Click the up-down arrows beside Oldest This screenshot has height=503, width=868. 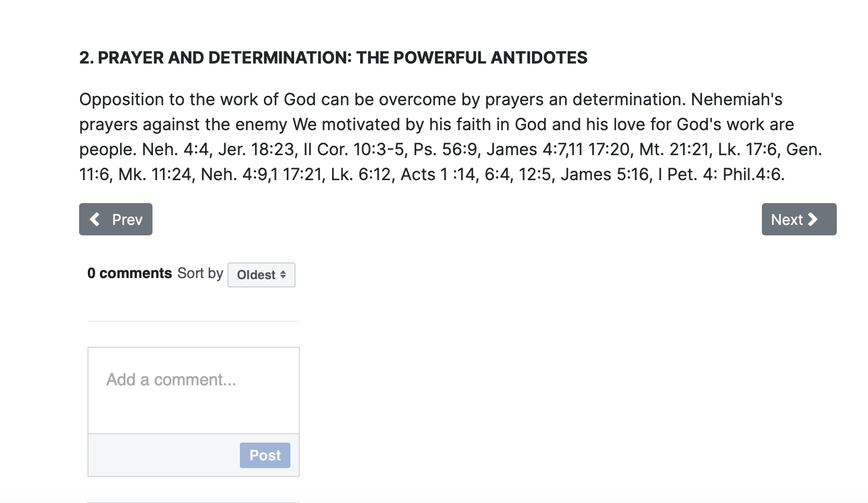point(283,274)
